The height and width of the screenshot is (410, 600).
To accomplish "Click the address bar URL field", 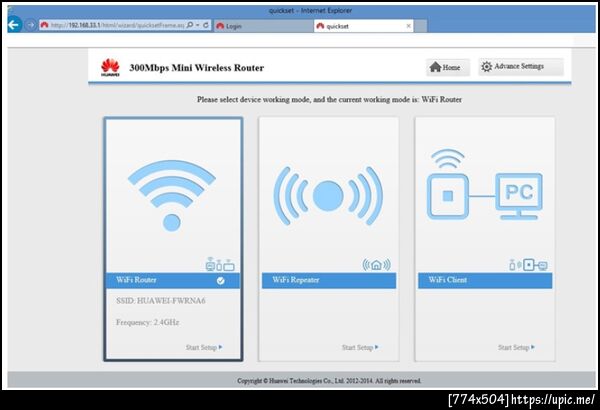I will [117, 25].
